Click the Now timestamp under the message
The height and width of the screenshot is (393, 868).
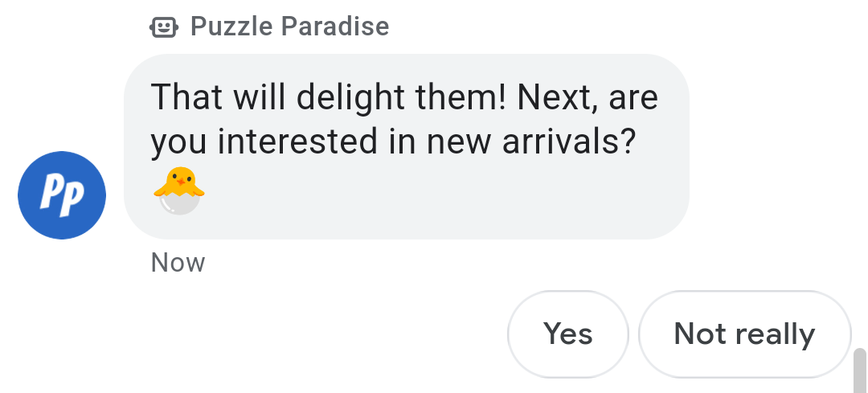pos(178,263)
